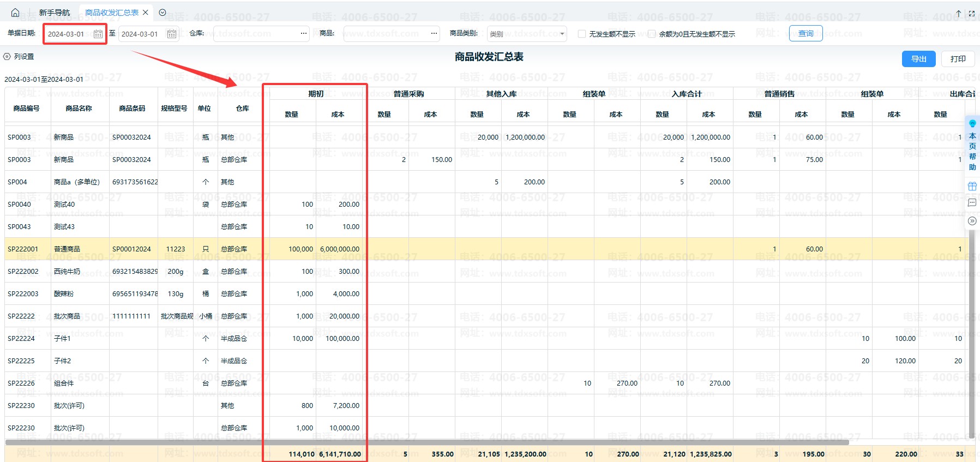Image resolution: width=980 pixels, height=462 pixels.
Task: Open 本页帮助 lightbulb help panel
Action: pos(972,145)
